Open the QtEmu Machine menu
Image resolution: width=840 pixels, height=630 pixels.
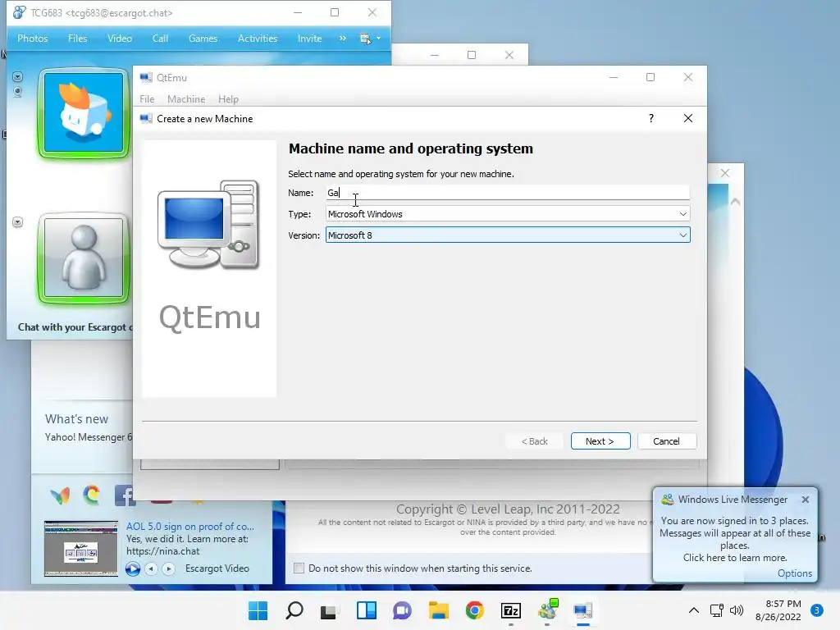coord(186,99)
